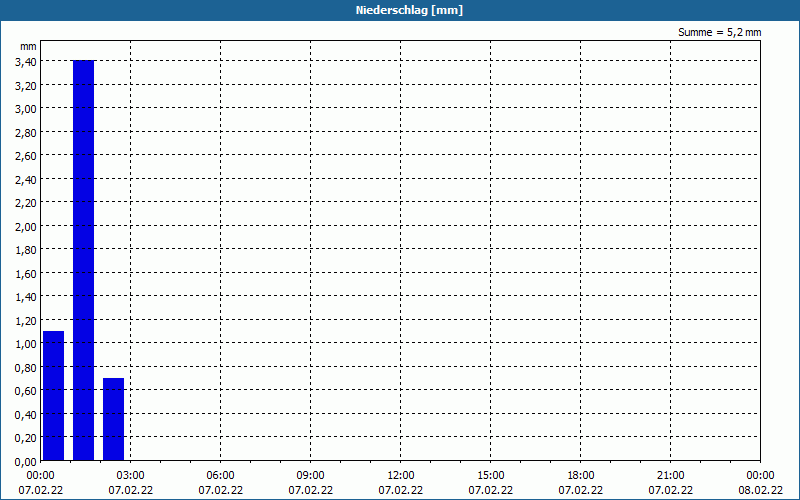Click the 08.02.22 date label

click(x=760, y=490)
